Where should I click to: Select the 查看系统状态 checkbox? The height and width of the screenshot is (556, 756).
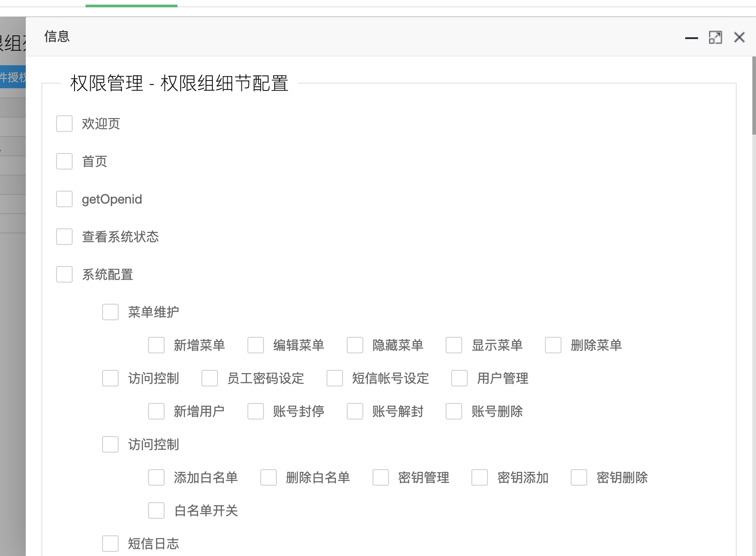(x=64, y=237)
